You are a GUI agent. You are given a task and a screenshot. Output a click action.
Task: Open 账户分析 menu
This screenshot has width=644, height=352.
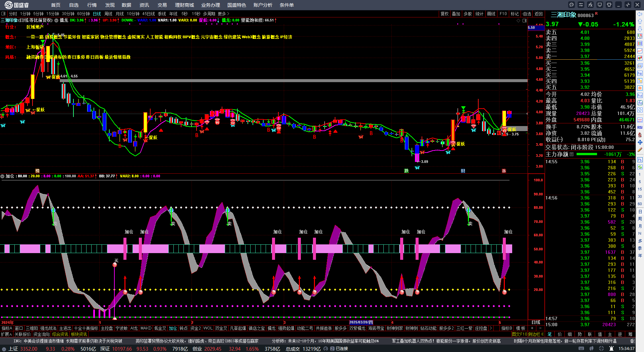click(263, 5)
